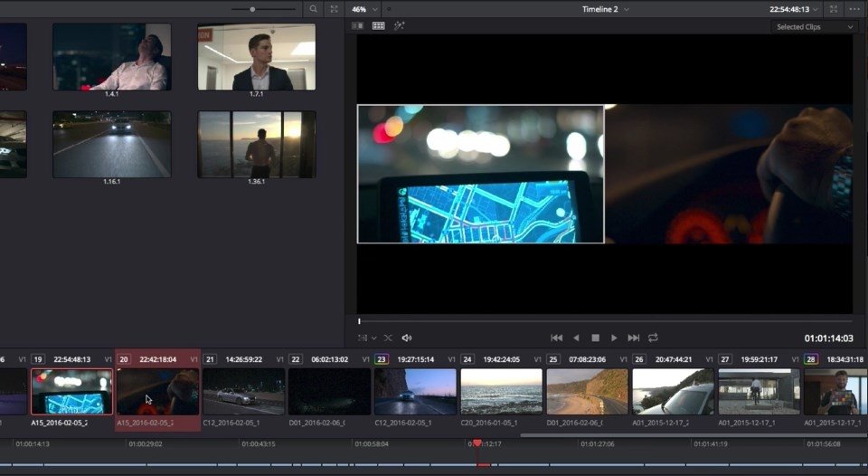Image resolution: width=868 pixels, height=476 pixels.
Task: Select clip 27 house exterior thumbnail
Action: point(759,392)
